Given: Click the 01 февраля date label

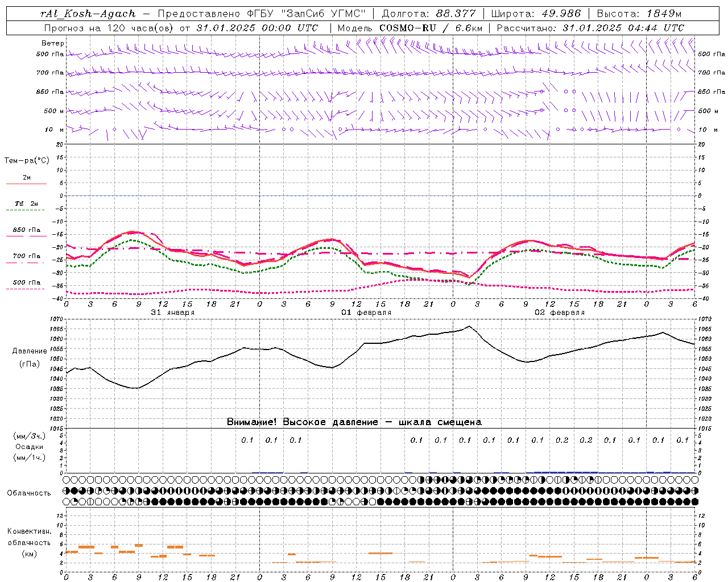Looking at the screenshot, I should 366,313.
